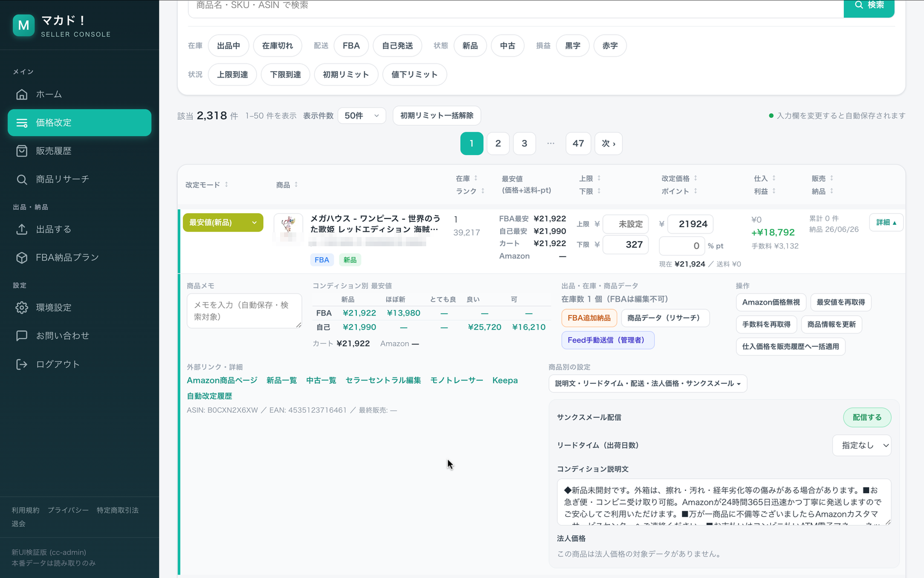Open FBA納品プラン box icon

point(22,258)
